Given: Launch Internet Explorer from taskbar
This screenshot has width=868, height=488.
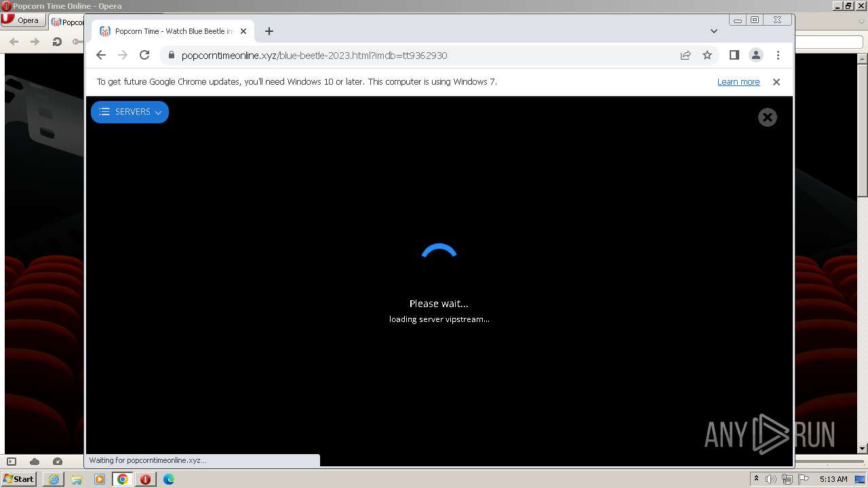Looking at the screenshot, I should click(54, 479).
